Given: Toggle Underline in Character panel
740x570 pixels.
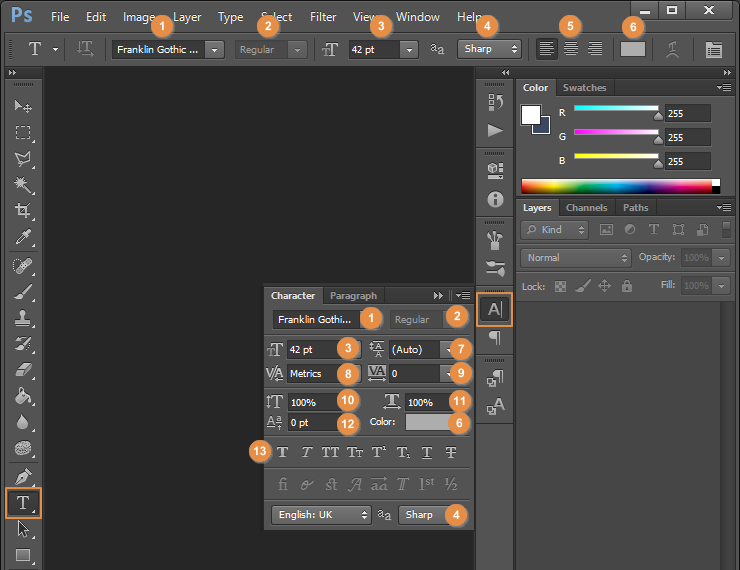Looking at the screenshot, I should pos(427,453).
